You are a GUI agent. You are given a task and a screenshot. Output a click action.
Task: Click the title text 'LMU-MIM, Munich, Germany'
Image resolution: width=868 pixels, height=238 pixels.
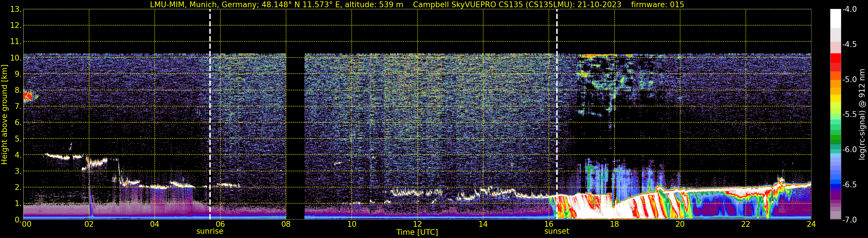tap(204, 5)
